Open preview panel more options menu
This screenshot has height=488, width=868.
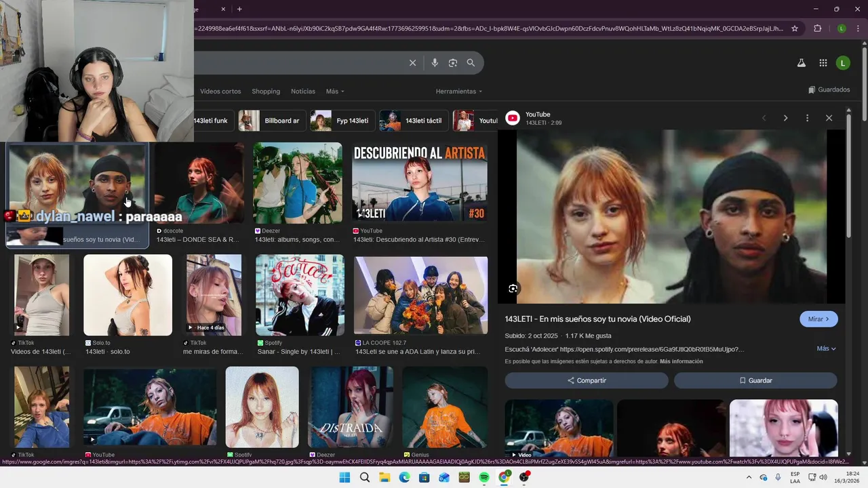click(807, 118)
